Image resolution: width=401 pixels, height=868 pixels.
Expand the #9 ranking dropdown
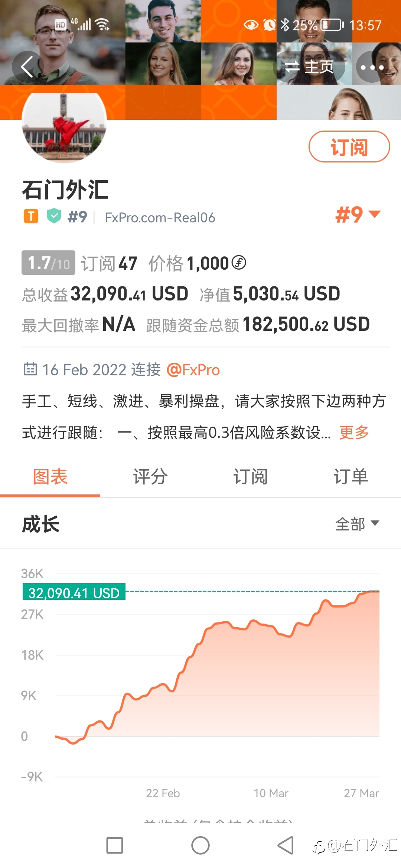358,214
